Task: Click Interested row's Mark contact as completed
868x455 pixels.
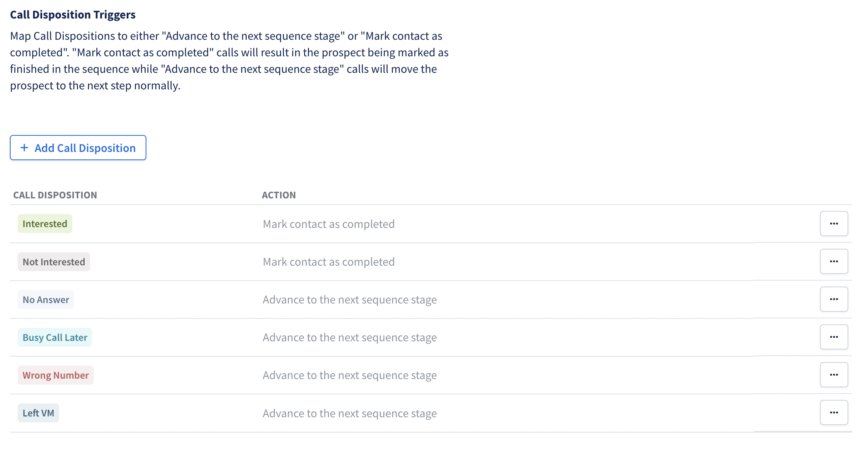Action: pyautogui.click(x=329, y=224)
